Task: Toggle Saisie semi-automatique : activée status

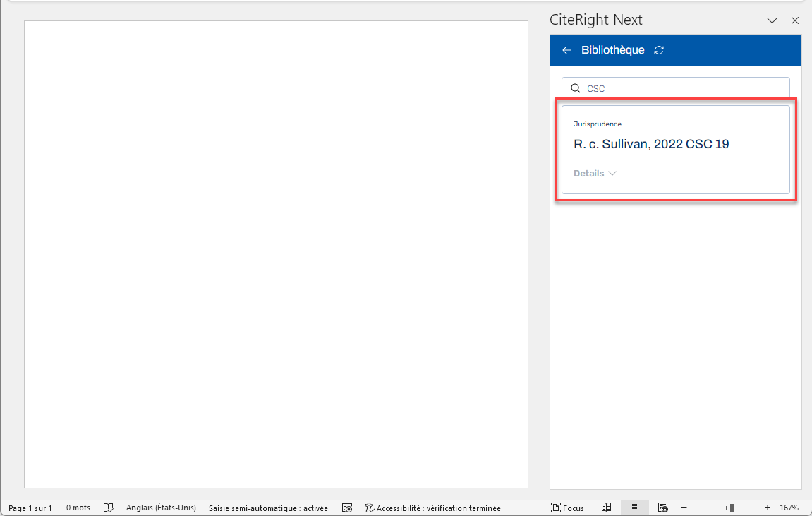Action: pos(268,508)
